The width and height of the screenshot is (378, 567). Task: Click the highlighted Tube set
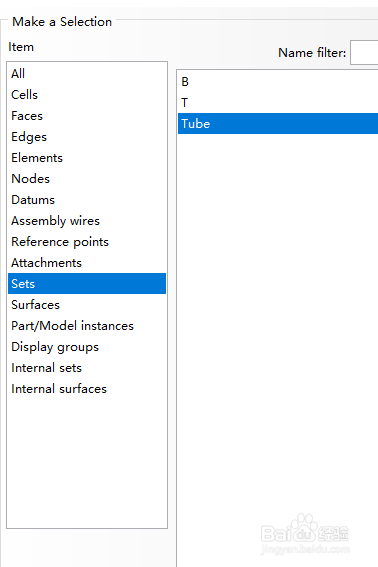(x=278, y=124)
